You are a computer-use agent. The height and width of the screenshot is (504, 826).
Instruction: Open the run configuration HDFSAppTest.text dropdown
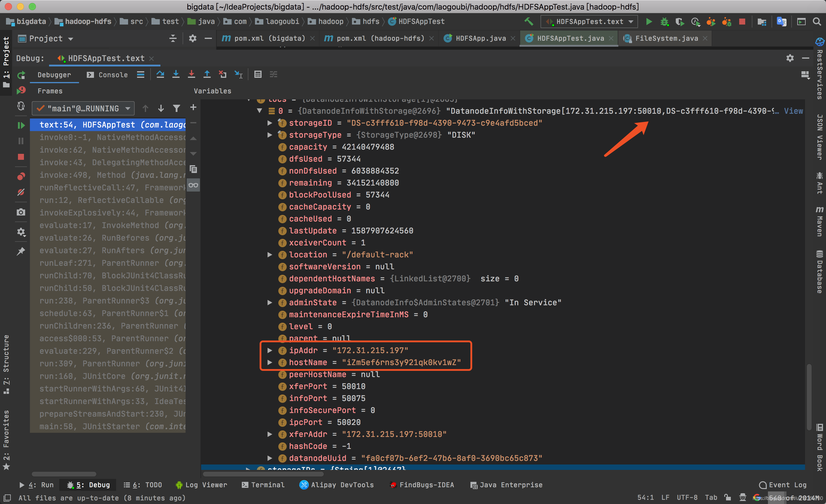click(x=589, y=22)
